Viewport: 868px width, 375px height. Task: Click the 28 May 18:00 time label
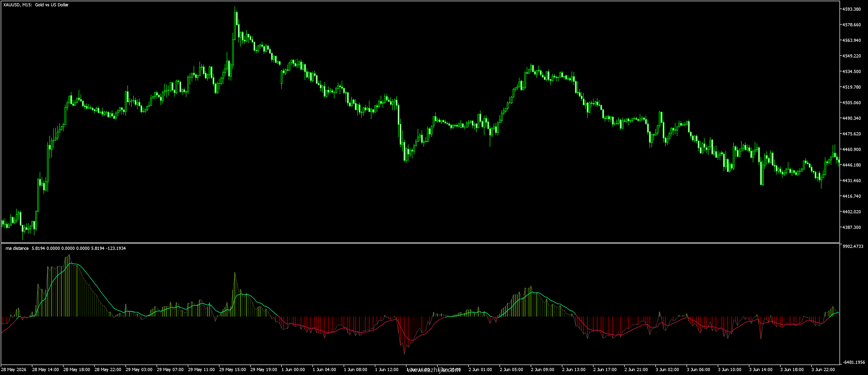point(76,370)
